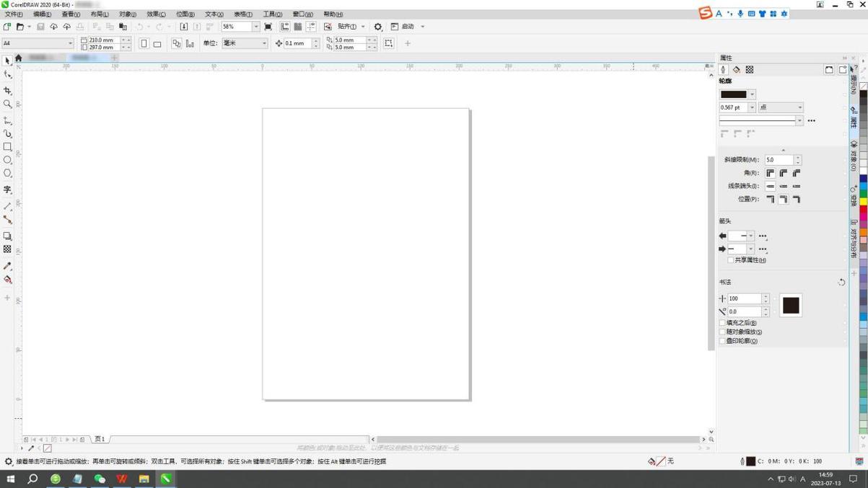
Task: Open the outline color picker dropdown
Action: (752, 94)
